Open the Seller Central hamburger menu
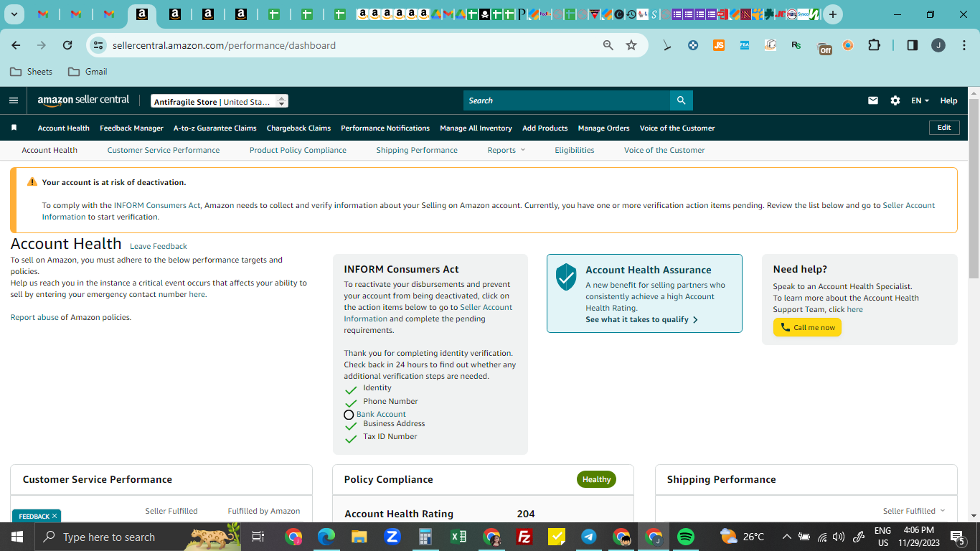Image resolution: width=980 pixels, height=551 pixels. coord(13,100)
